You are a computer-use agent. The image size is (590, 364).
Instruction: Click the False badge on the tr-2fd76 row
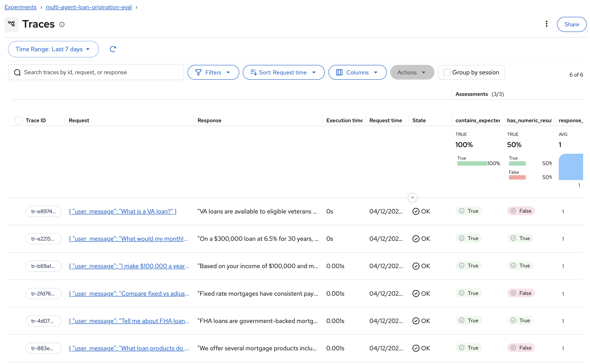pos(521,293)
